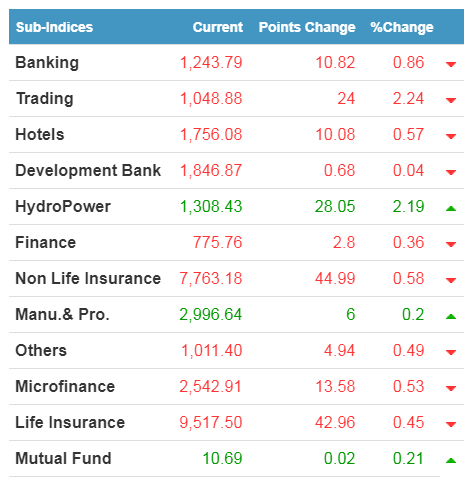Select the Non Life Insurance row
Screen dimensions: 469x479
[236, 278]
